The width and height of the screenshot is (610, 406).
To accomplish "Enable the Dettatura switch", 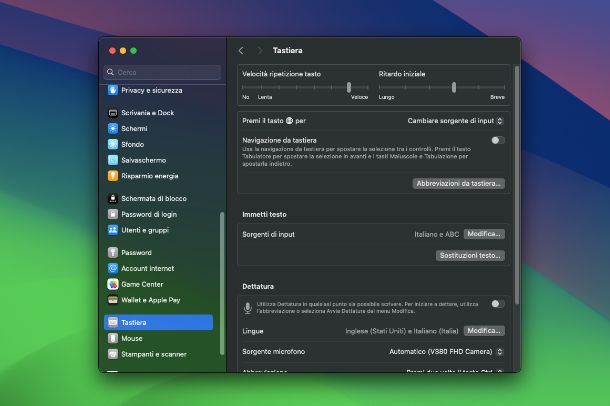I will click(x=498, y=304).
